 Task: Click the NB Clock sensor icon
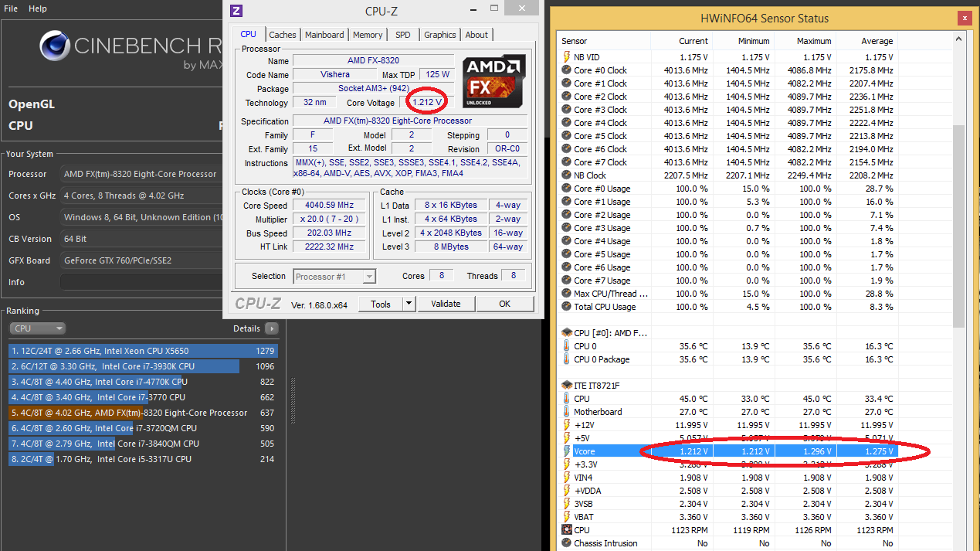[x=567, y=175]
